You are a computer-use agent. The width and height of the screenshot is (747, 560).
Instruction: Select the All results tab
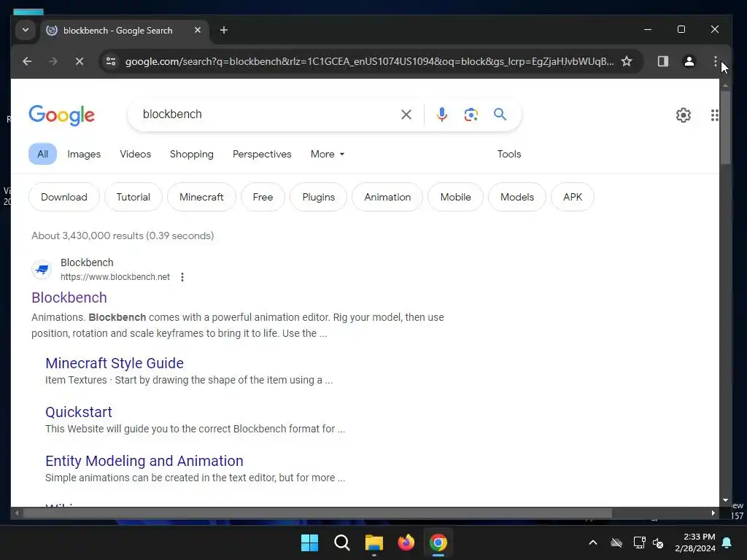(x=43, y=154)
